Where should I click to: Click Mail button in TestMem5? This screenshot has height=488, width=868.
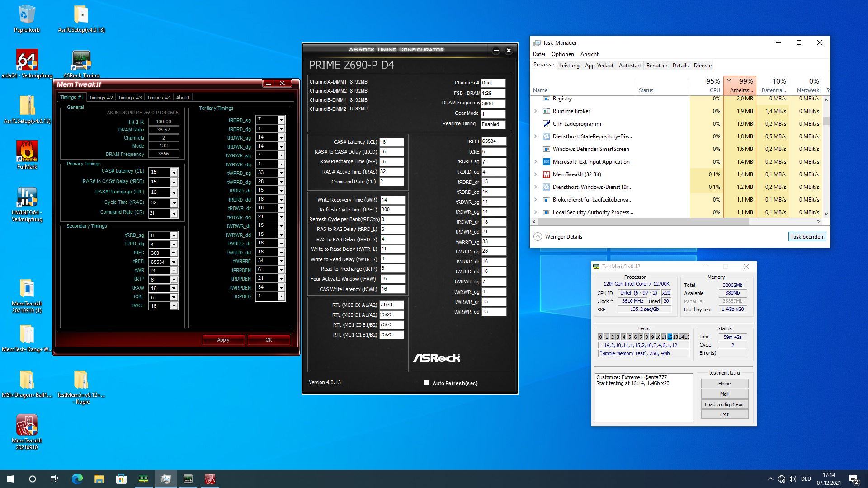[724, 394]
